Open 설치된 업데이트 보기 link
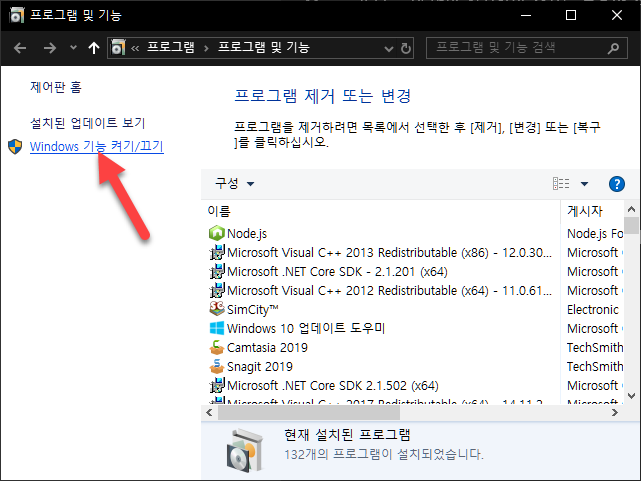The height and width of the screenshot is (481, 641). [87, 123]
